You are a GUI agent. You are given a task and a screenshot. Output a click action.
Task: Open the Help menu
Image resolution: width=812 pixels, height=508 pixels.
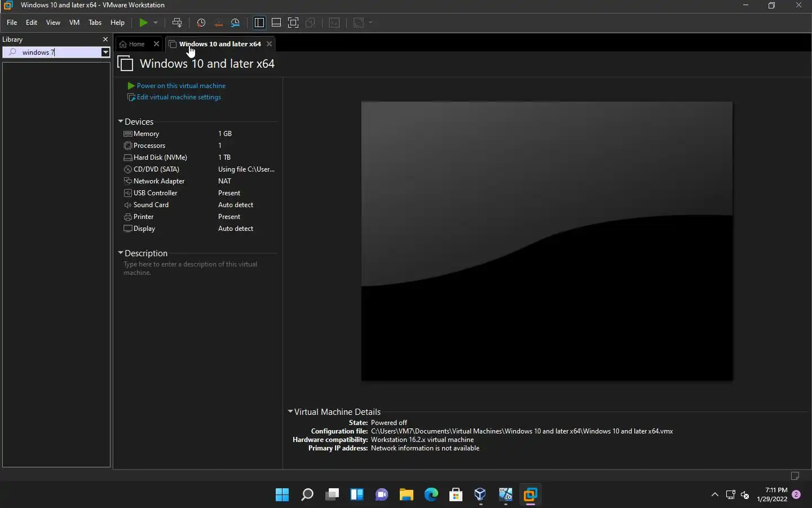point(117,23)
